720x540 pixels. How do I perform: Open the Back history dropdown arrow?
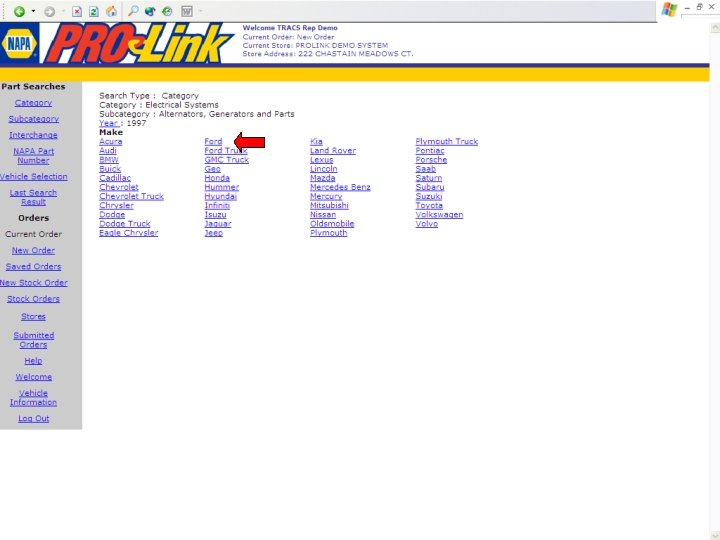(34, 11)
